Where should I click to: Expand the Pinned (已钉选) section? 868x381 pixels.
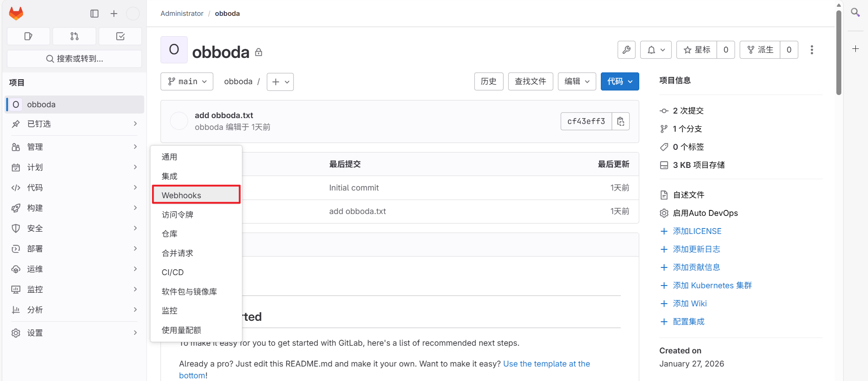coord(75,124)
